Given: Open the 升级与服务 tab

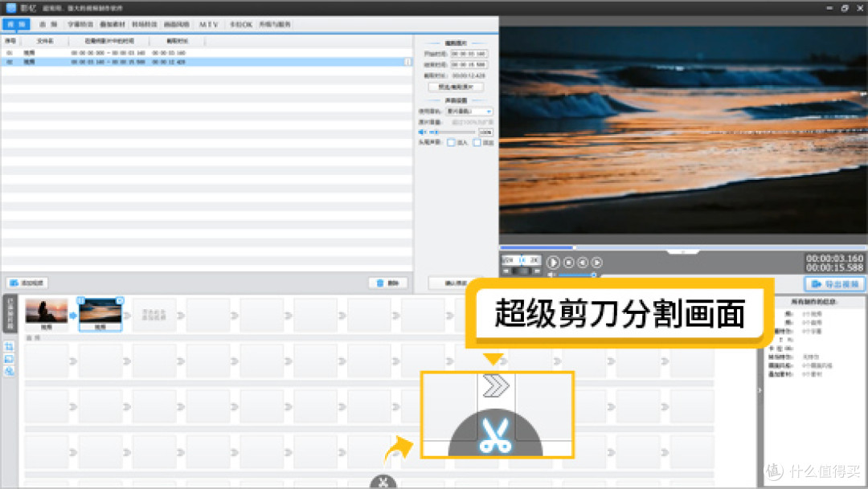Looking at the screenshot, I should tap(275, 24).
